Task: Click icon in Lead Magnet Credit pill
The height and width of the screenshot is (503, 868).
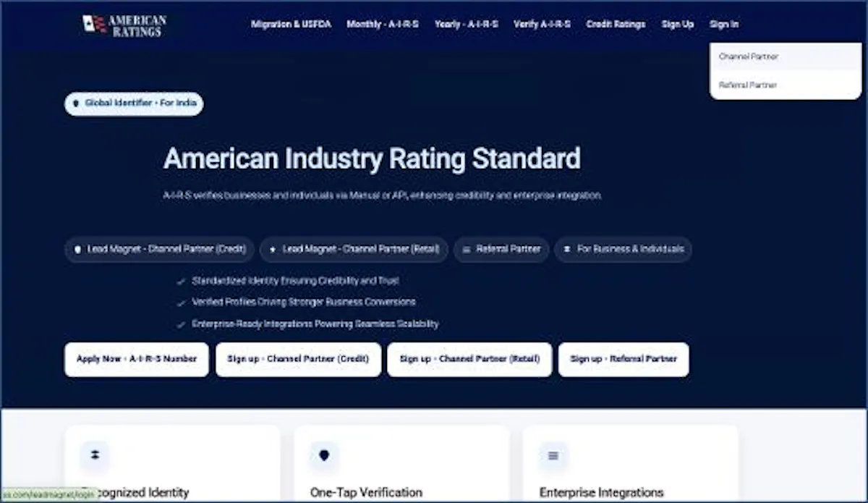Action: tap(78, 249)
